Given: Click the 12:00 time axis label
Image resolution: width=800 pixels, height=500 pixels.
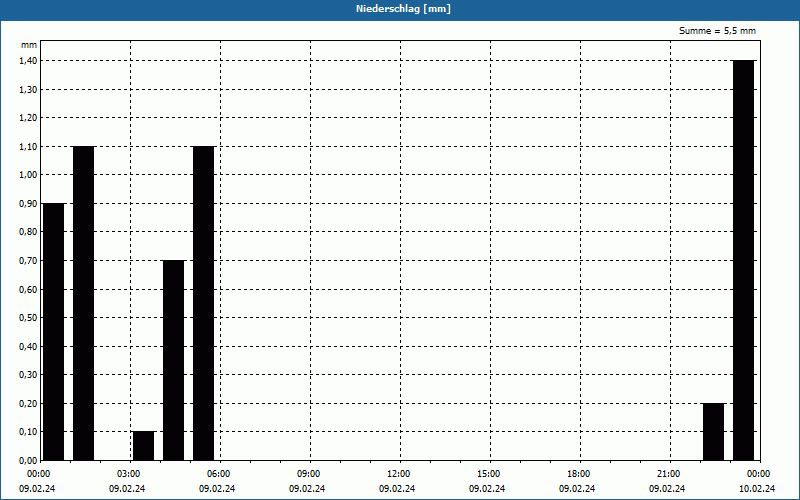Looking at the screenshot, I should (399, 474).
